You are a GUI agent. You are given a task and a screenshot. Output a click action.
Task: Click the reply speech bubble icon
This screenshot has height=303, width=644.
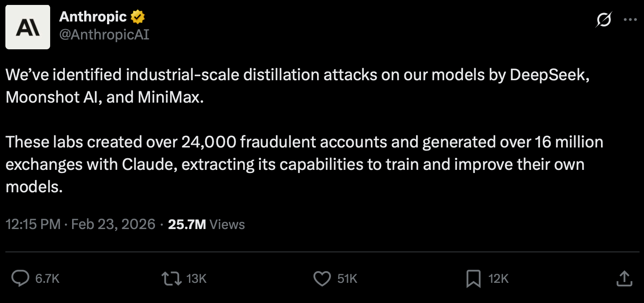pyautogui.click(x=20, y=278)
